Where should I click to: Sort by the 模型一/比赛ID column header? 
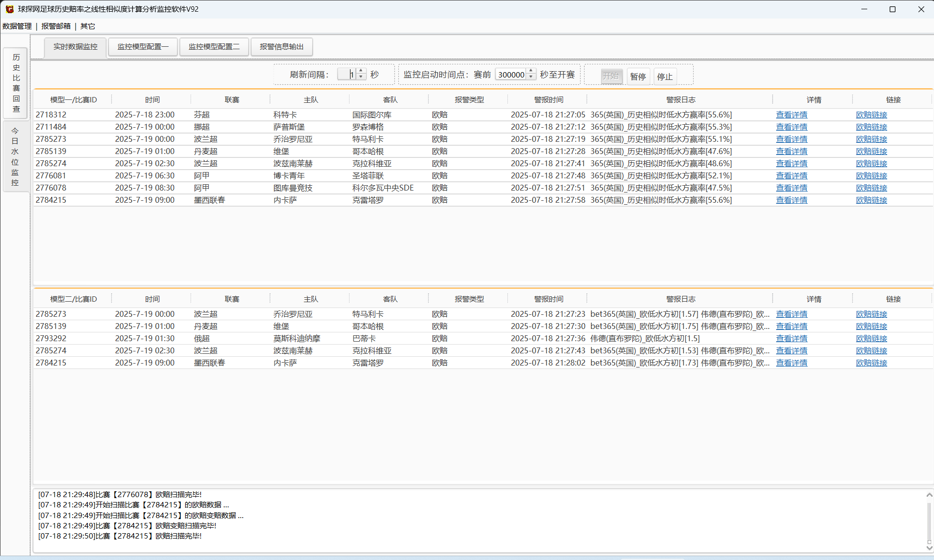coord(73,100)
